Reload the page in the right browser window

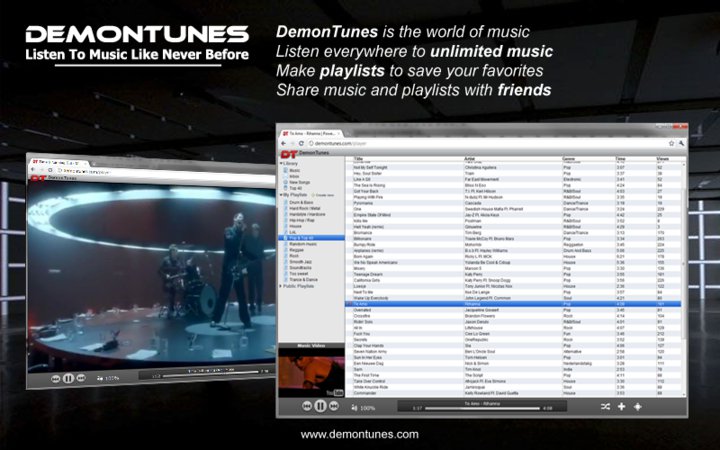pyautogui.click(x=301, y=144)
